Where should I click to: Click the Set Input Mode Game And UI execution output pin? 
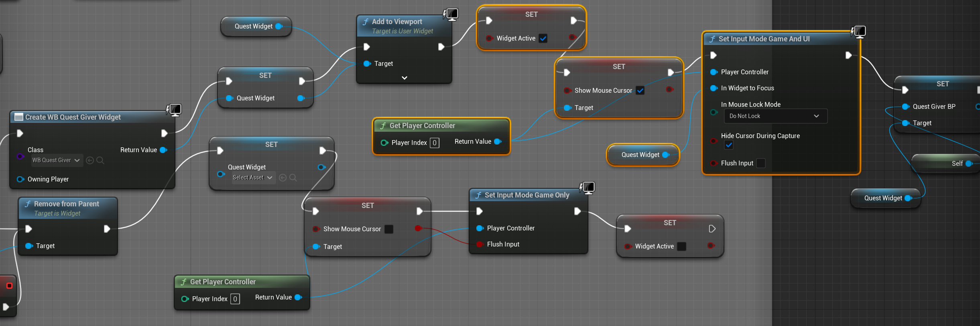point(848,55)
